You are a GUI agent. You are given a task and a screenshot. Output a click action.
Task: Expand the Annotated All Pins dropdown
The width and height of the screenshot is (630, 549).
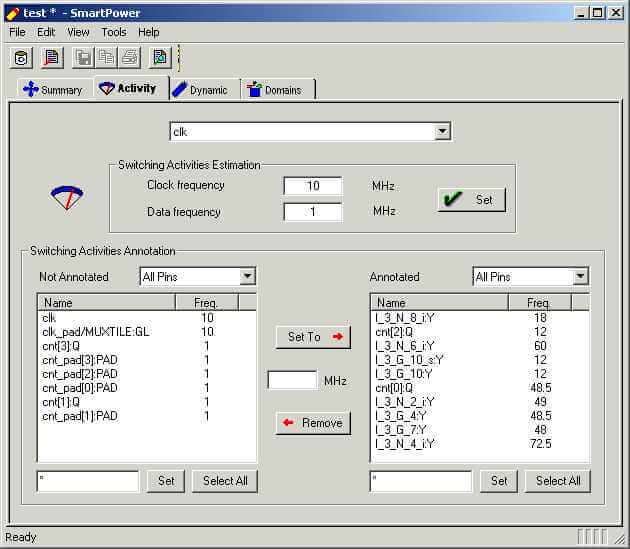pos(580,277)
